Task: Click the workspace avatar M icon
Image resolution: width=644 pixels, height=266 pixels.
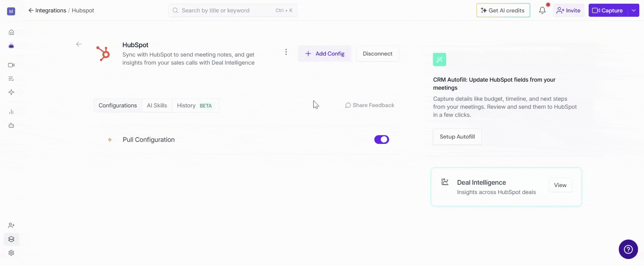Action: (x=11, y=11)
